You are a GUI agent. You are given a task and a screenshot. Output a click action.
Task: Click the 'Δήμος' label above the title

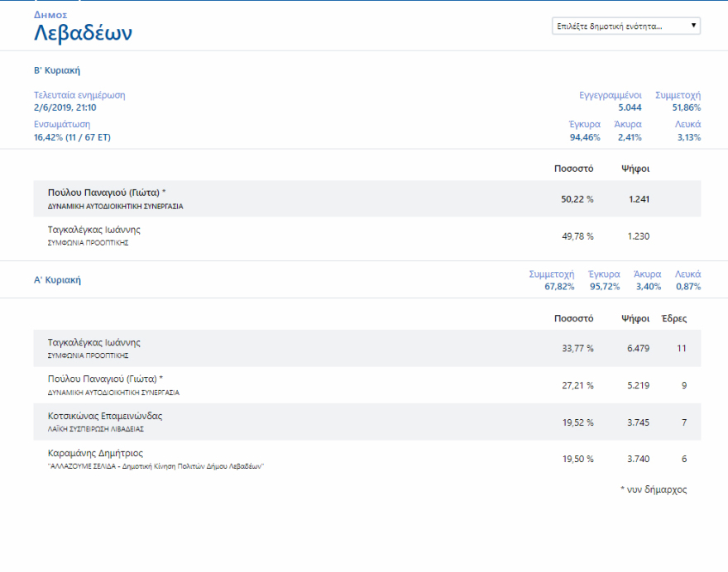(50, 15)
